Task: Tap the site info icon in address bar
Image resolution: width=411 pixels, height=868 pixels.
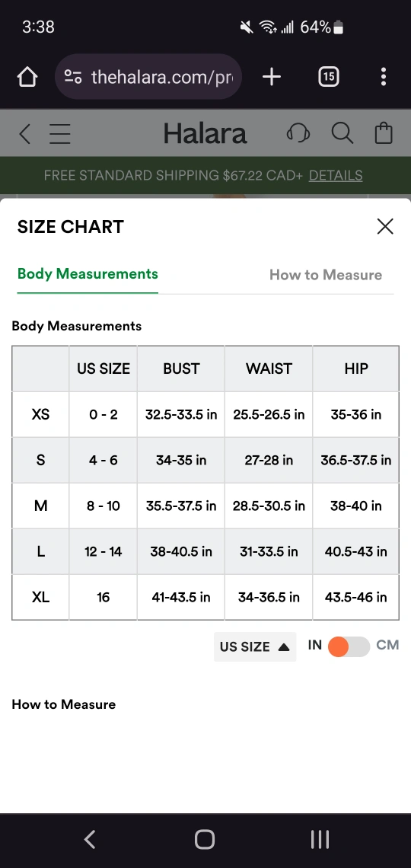Action: 73,77
